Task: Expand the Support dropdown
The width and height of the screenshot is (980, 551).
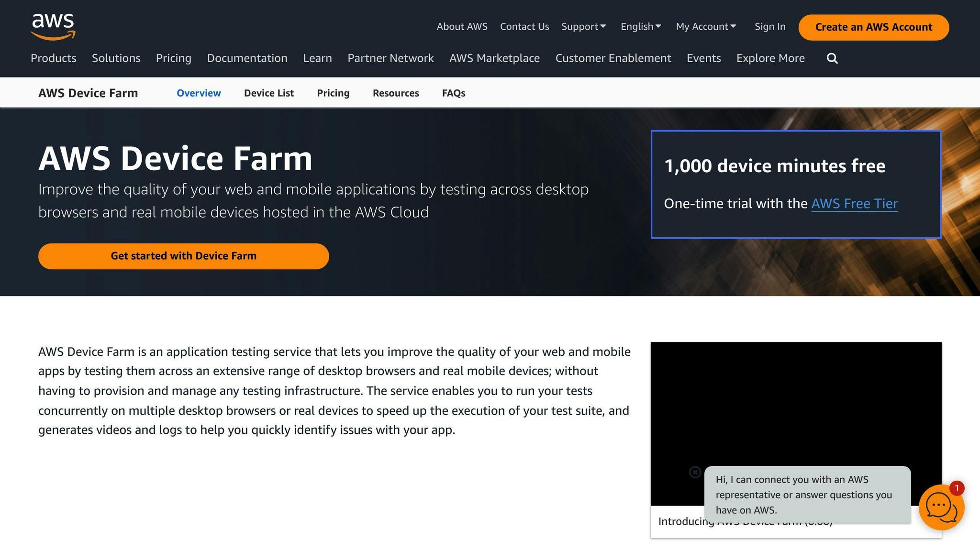Action: 584,27
